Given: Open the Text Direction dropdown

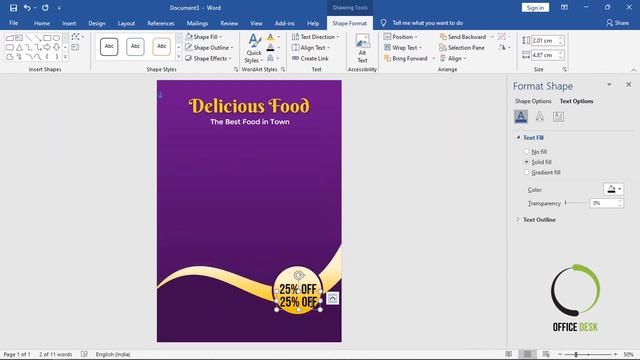Looking at the screenshot, I should pos(316,37).
